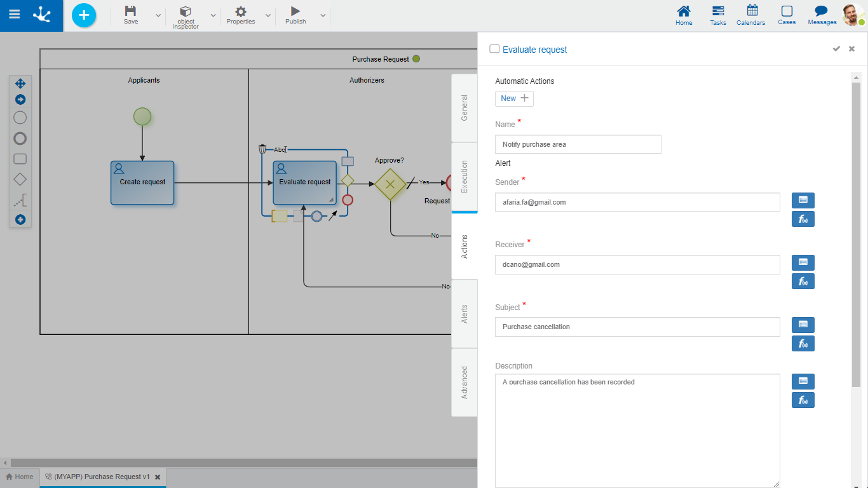The image size is (868, 488).
Task: Switch to the Alerts side tab
Action: click(465, 314)
